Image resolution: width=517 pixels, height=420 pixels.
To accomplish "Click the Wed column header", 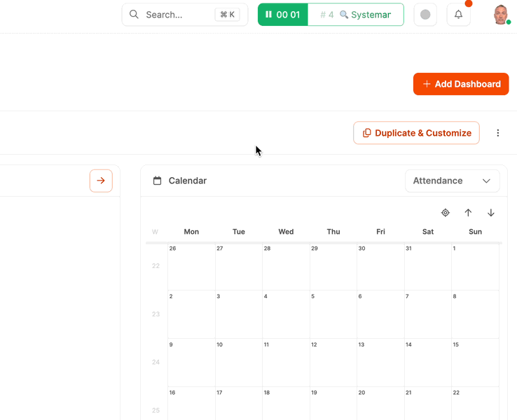I will [286, 232].
